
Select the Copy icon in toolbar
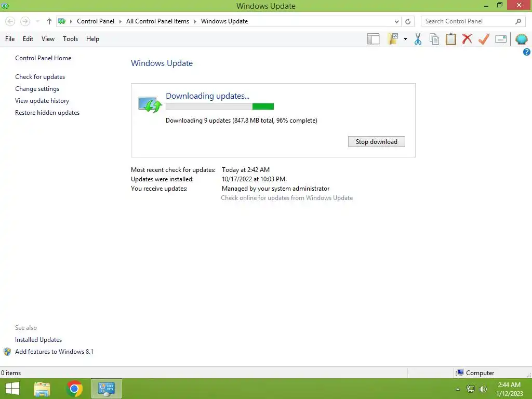coord(434,39)
